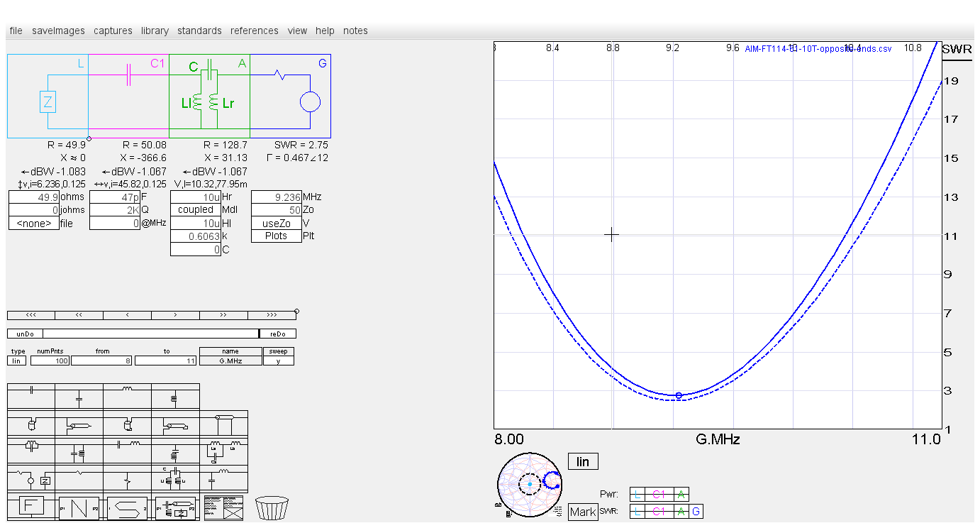This screenshot has height=528, width=980.
Task: Select the shunt inductor component in palette
Action: pyautogui.click(x=176, y=396)
